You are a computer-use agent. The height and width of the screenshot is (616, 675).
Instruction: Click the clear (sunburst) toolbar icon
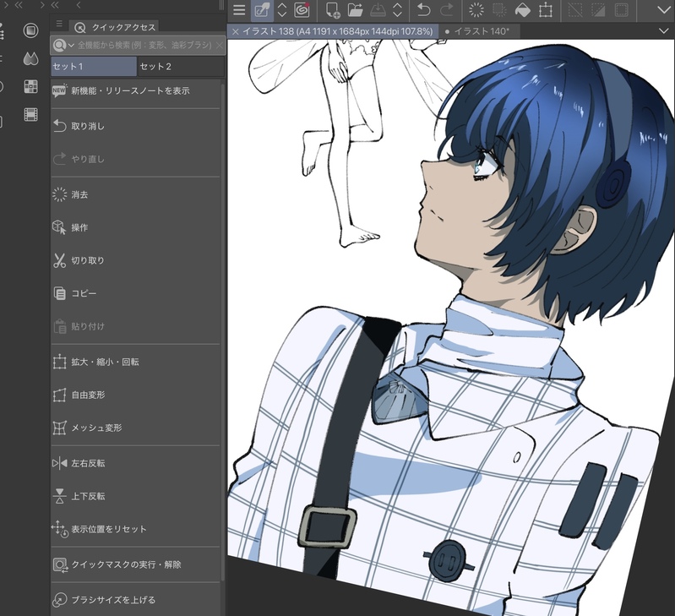pos(476,10)
